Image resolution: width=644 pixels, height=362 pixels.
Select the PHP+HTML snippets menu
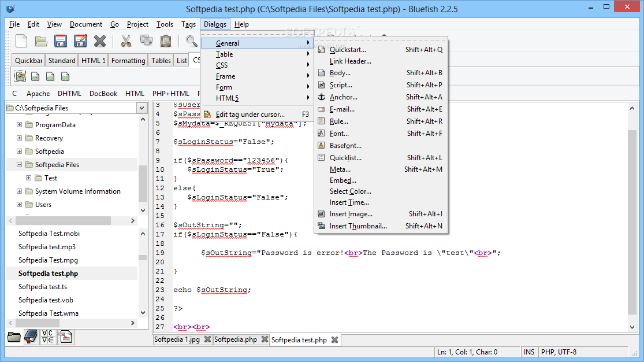(x=171, y=94)
